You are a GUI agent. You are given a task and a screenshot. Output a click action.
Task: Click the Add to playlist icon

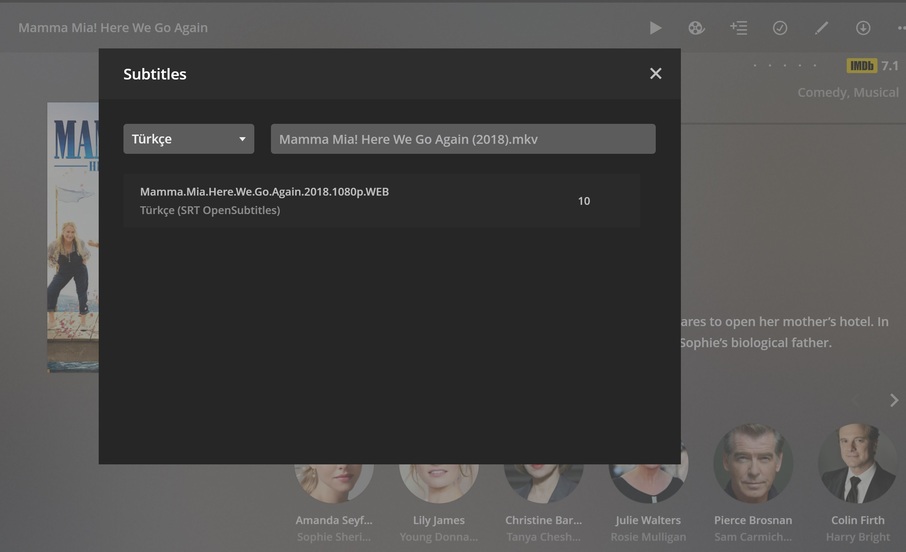pyautogui.click(x=738, y=28)
